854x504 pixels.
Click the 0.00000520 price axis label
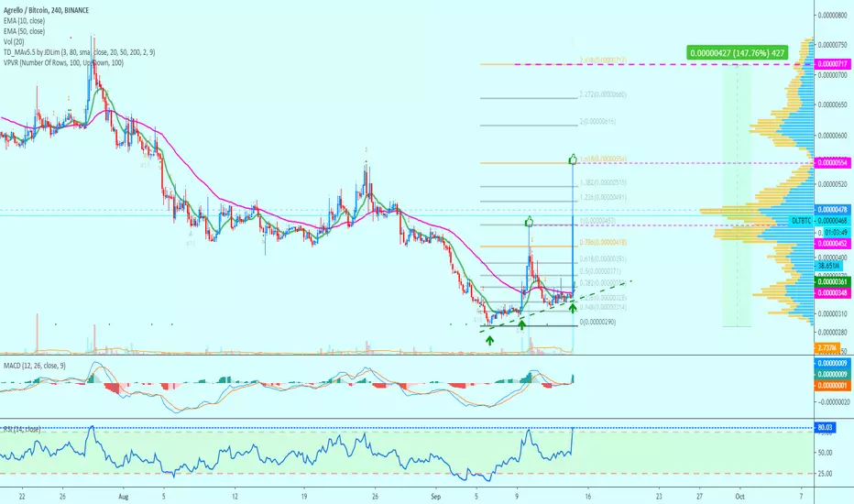pos(833,184)
